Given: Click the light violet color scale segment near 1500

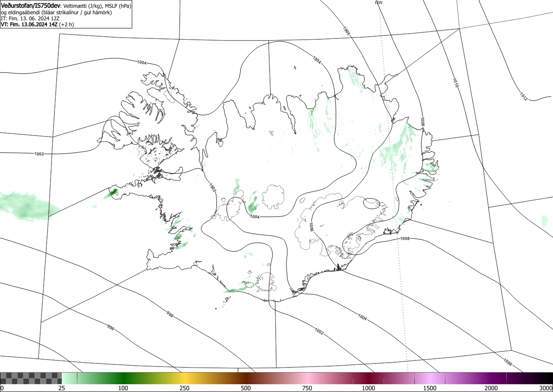Looking at the screenshot, I should click(430, 378).
